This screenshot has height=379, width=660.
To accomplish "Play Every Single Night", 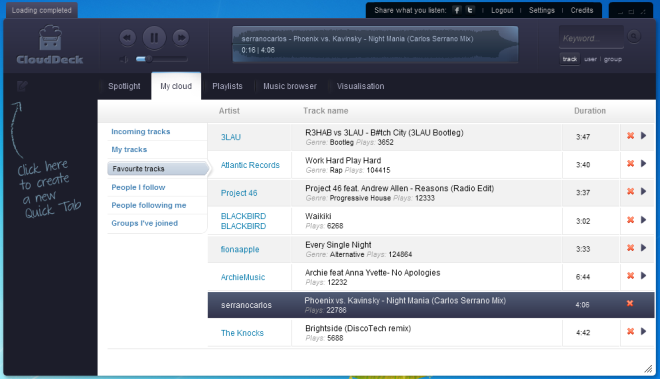I will click(x=643, y=248).
